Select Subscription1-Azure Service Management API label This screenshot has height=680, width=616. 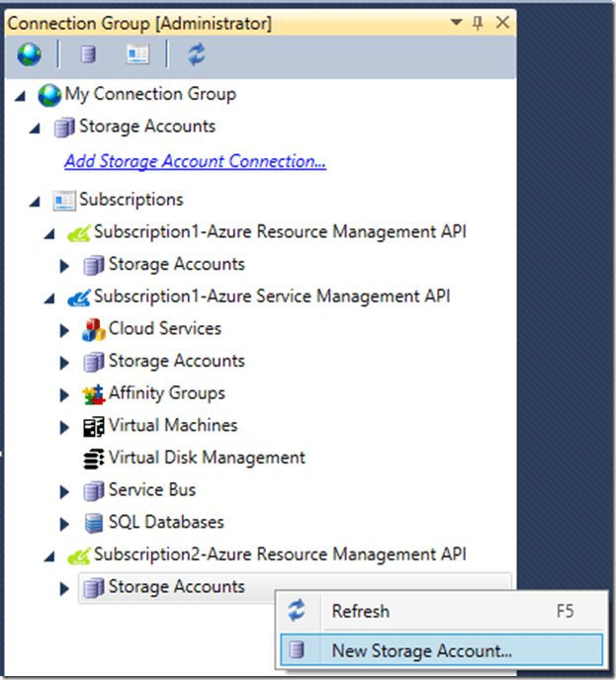pos(272,297)
